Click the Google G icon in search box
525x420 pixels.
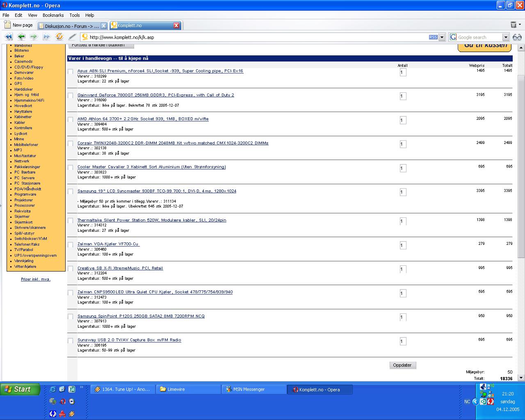pos(453,37)
